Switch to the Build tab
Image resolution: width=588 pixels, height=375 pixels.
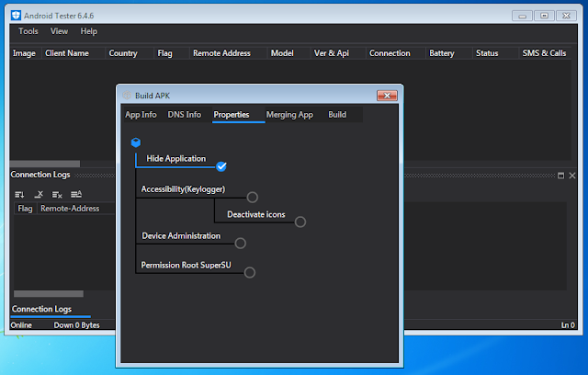[x=337, y=115]
